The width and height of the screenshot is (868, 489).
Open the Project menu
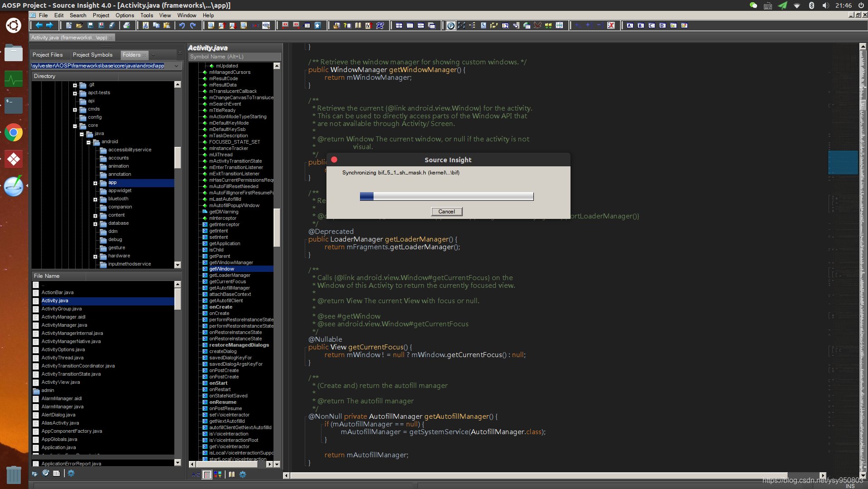click(101, 15)
